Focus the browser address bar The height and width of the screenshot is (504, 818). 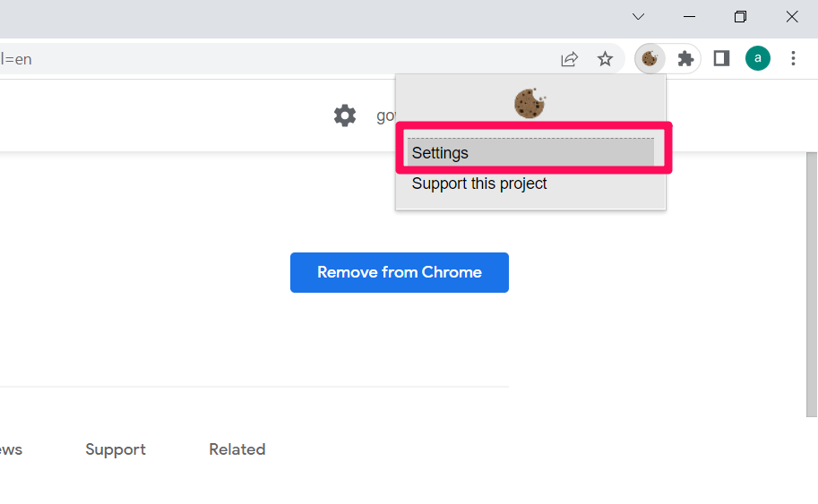point(269,59)
